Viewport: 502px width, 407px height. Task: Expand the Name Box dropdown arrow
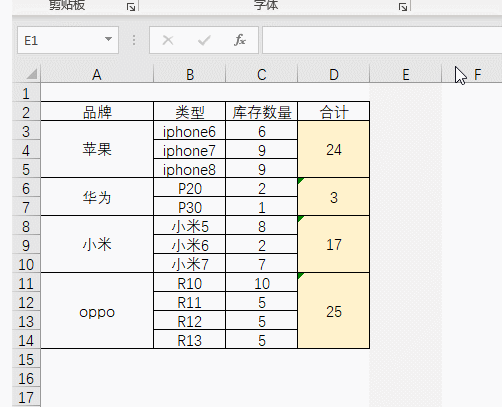(x=108, y=39)
